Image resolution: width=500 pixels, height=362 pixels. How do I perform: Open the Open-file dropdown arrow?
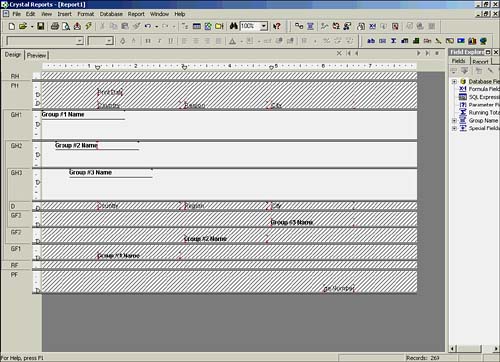tap(32, 26)
